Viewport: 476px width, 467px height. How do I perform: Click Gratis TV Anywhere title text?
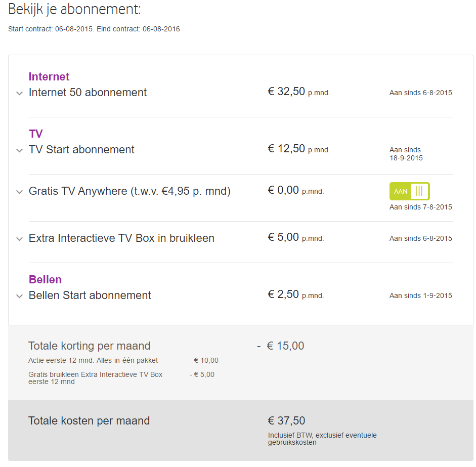[129, 191]
